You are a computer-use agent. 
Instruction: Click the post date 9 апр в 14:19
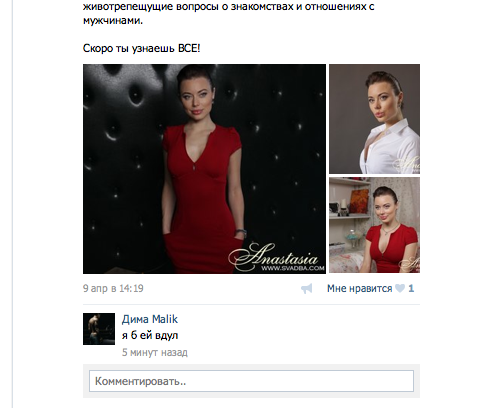[113, 288]
